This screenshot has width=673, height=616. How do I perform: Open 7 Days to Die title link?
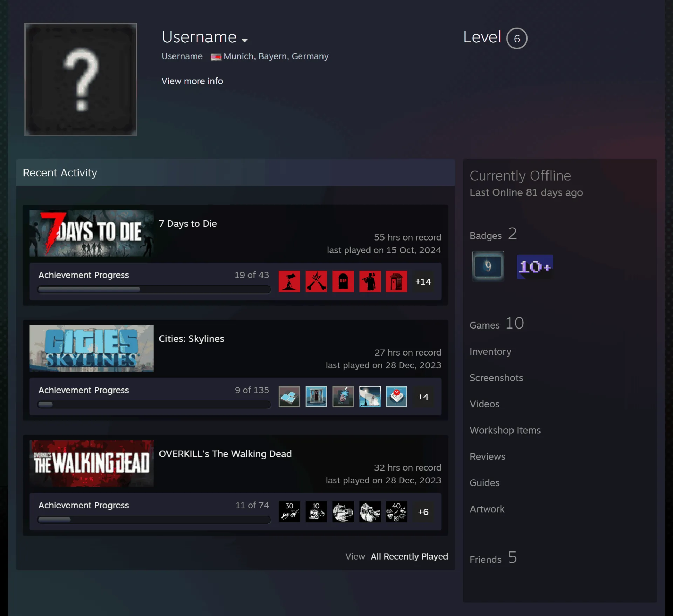pos(188,224)
